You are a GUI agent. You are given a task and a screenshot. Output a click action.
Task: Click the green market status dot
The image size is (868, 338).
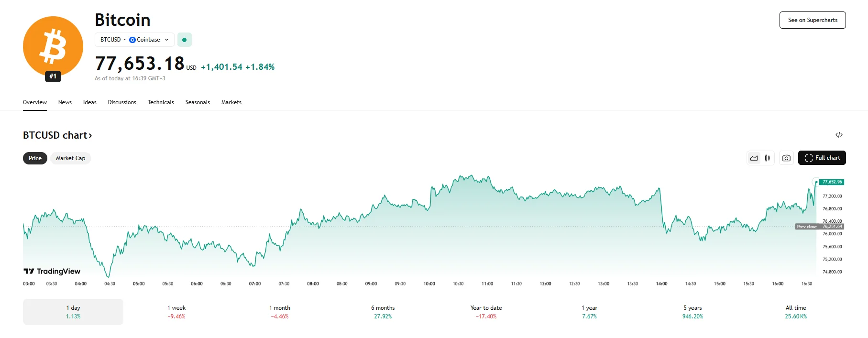coord(184,40)
